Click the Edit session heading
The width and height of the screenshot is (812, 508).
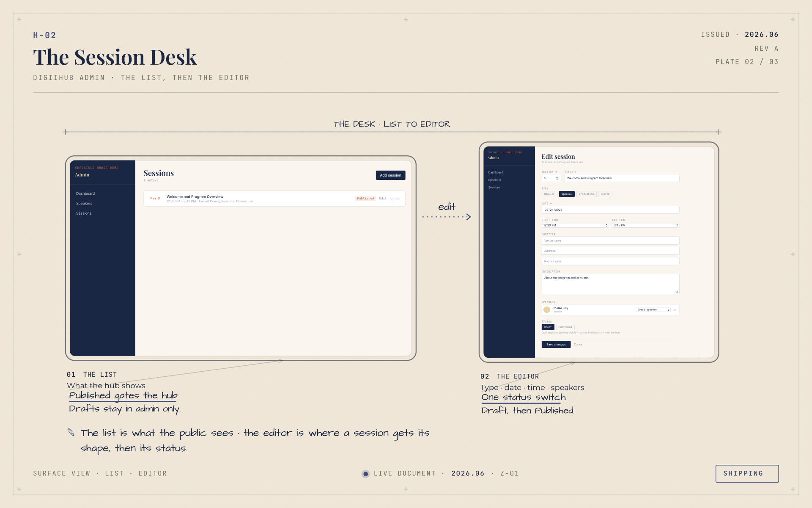coord(558,157)
